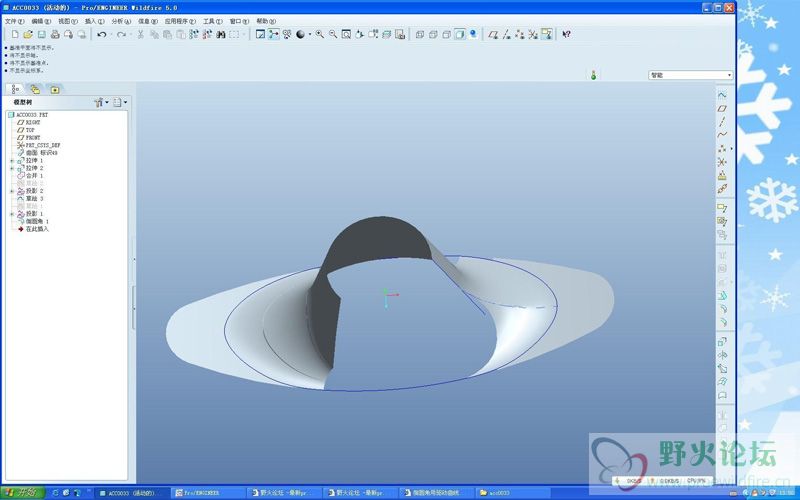
Task: Toggle datum axes display
Action: coord(507,34)
